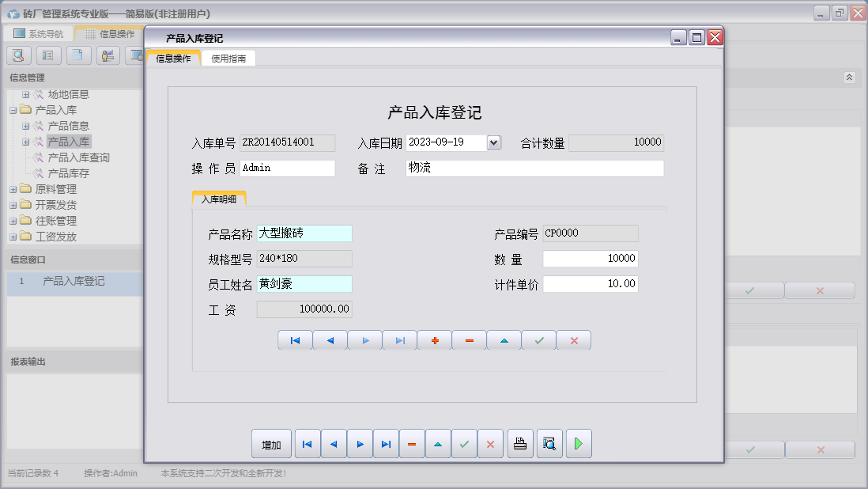
Task: Select the query/search icon in the top toolbar
Action: 17,55
